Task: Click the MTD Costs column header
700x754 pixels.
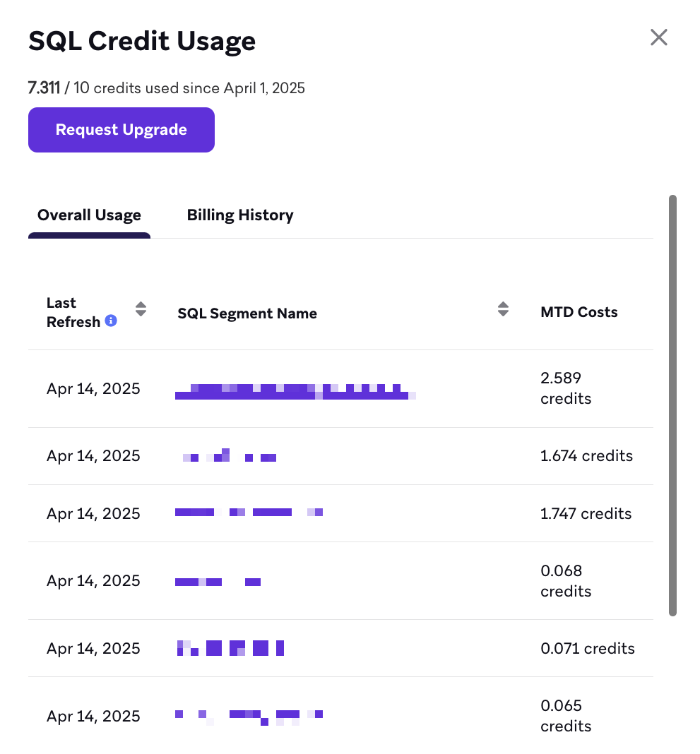Action: tap(579, 312)
